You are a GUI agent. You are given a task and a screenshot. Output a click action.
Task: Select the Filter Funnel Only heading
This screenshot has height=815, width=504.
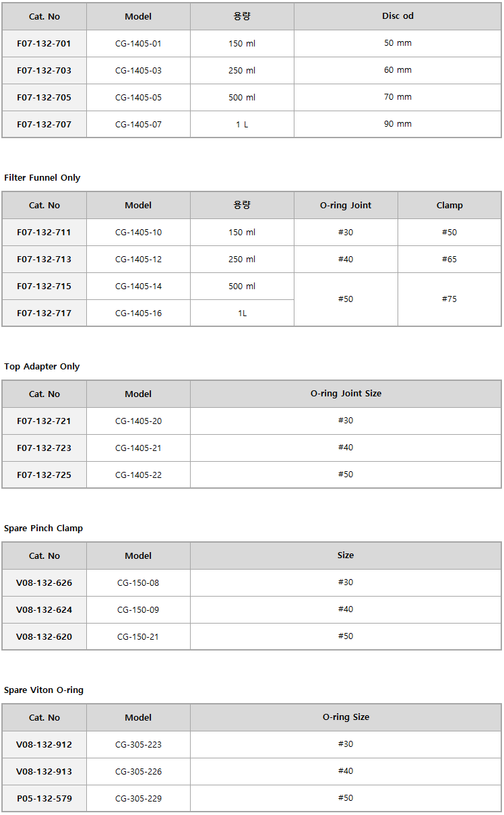42,178
